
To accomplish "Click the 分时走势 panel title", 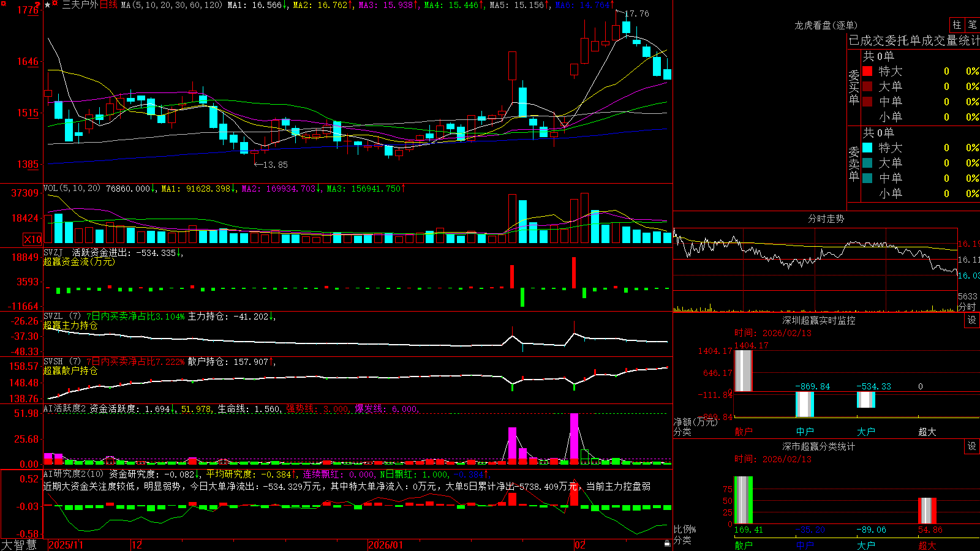I will pos(826,219).
